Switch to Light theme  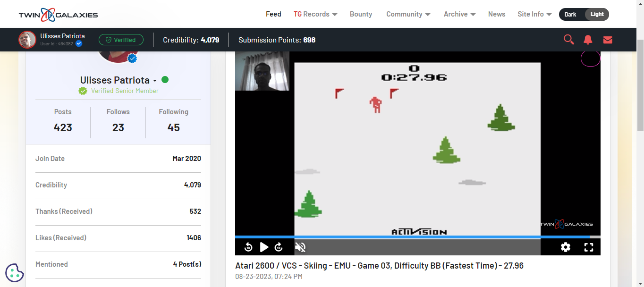click(597, 14)
